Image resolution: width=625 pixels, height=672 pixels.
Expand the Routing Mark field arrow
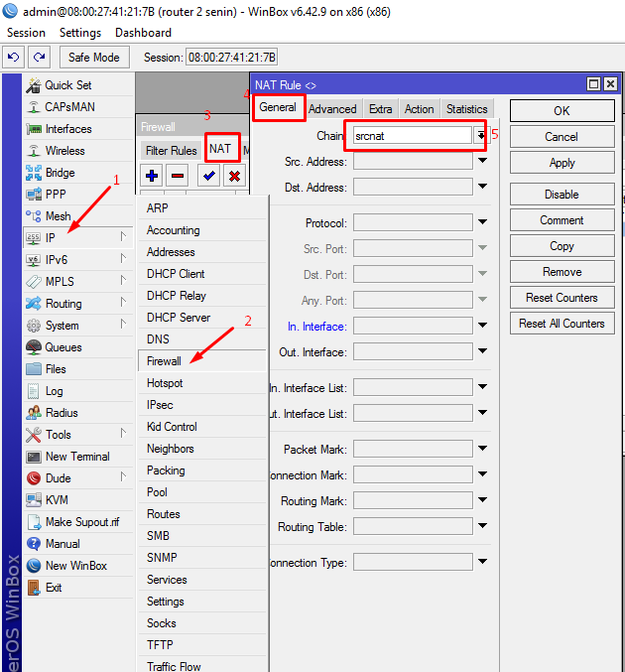coord(482,499)
